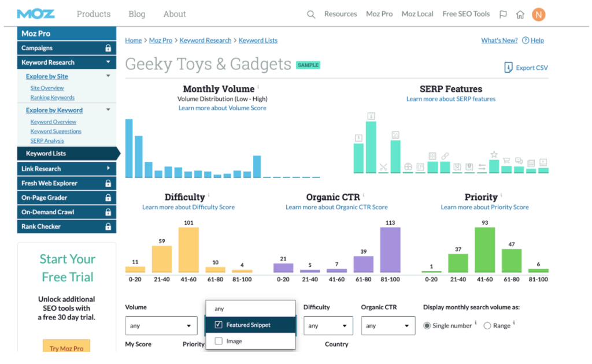Viewport: 592px width, 364px height.
Task: Click the lock icon beside Fresh Web Explorer
Action: coord(108,183)
